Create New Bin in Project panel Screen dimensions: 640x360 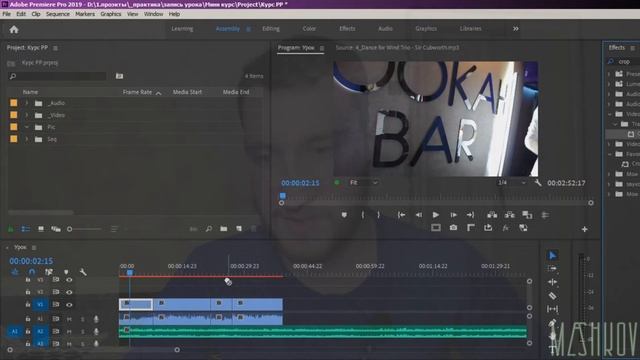tap(224, 229)
